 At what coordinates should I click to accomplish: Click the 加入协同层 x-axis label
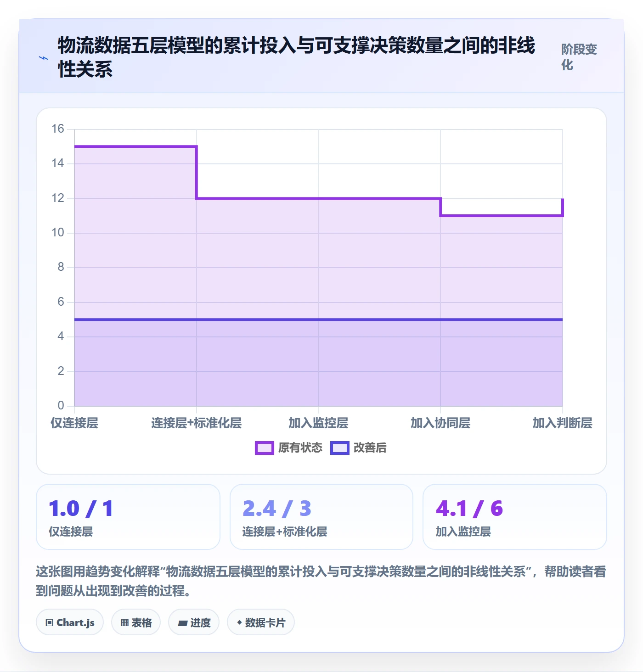click(x=440, y=423)
